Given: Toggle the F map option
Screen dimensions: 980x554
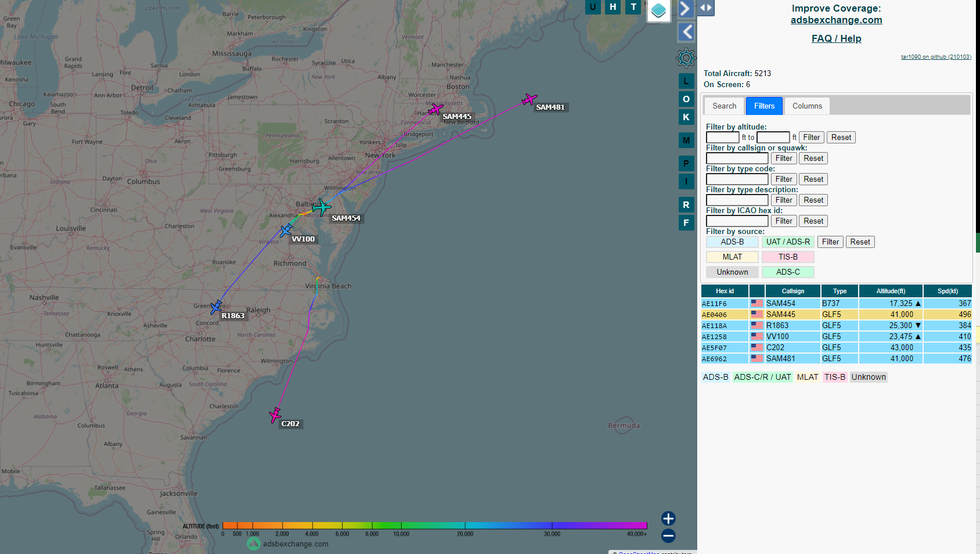Looking at the screenshot, I should pos(686,223).
